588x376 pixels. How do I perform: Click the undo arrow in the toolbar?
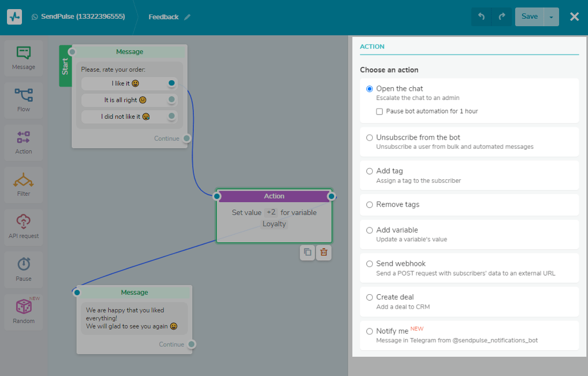481,17
